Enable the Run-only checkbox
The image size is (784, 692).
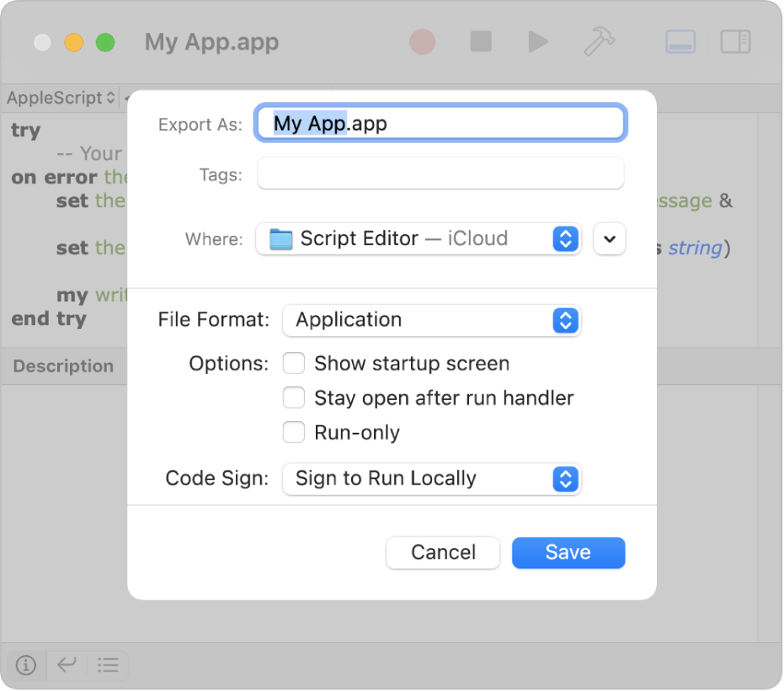point(294,433)
